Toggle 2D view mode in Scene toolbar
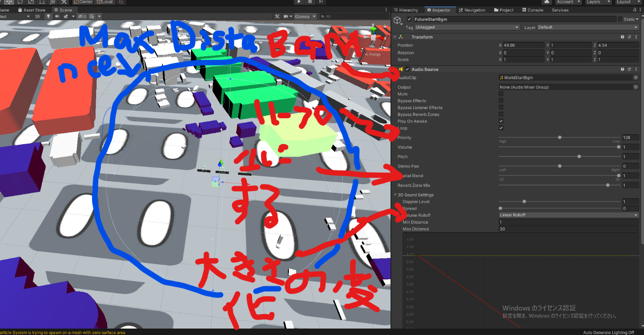This screenshot has width=644, height=335. pos(38,17)
